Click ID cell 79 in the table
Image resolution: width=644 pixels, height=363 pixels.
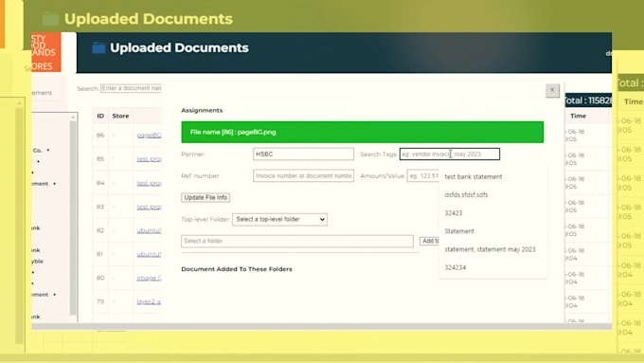[x=100, y=301]
